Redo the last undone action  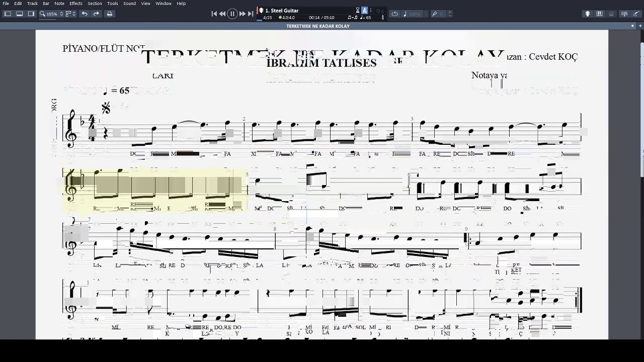96,14
